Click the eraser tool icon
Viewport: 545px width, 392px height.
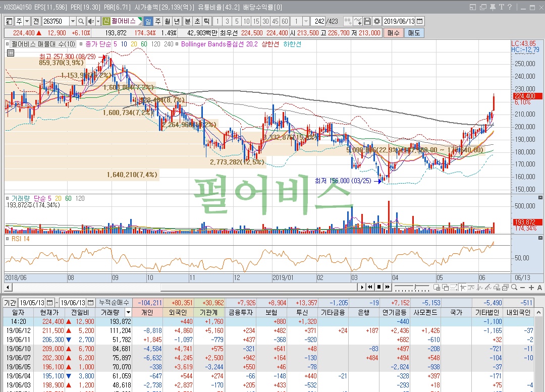click(497, 288)
